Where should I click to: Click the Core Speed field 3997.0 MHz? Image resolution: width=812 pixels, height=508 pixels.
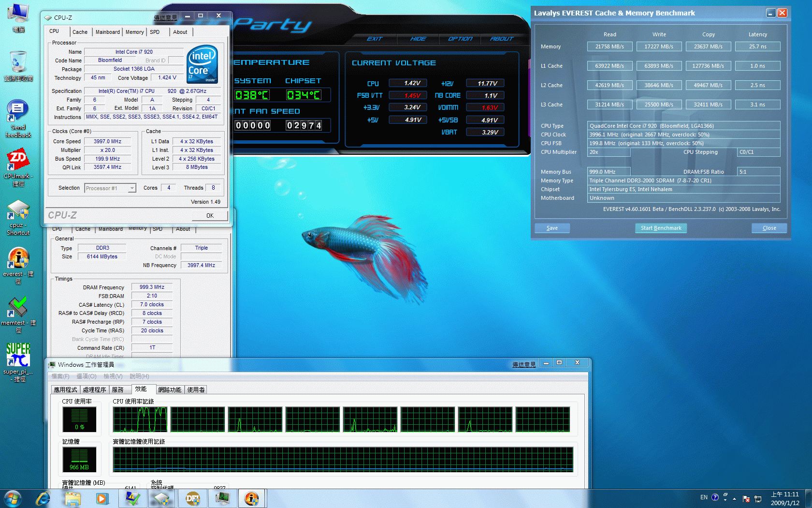coord(107,142)
